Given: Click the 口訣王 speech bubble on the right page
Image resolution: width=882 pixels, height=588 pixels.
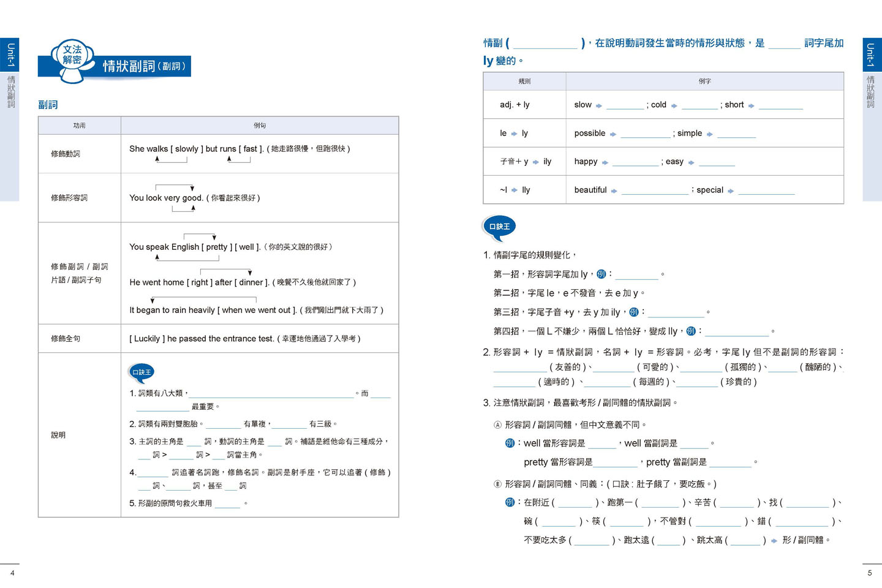Looking at the screenshot, I should (x=499, y=227).
